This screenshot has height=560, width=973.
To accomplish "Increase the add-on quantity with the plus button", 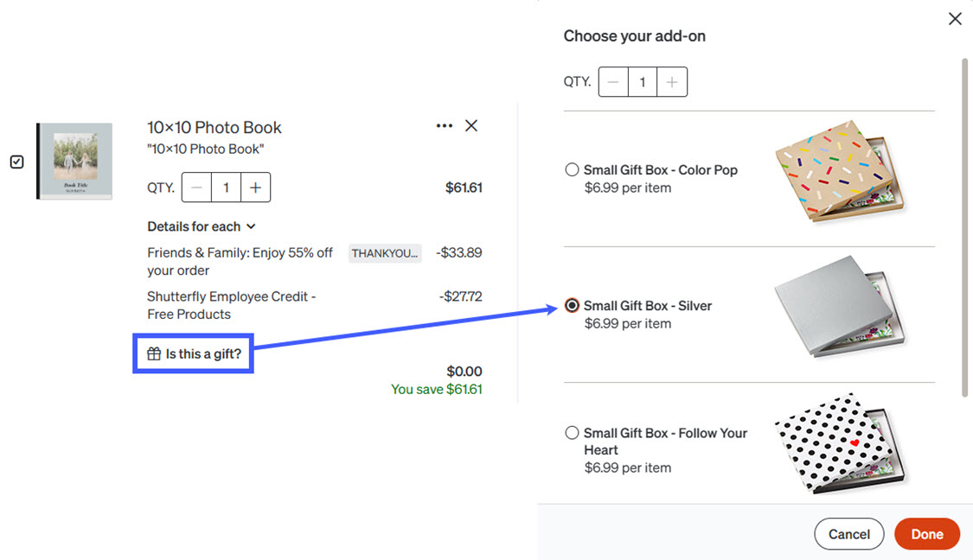I will [x=672, y=82].
